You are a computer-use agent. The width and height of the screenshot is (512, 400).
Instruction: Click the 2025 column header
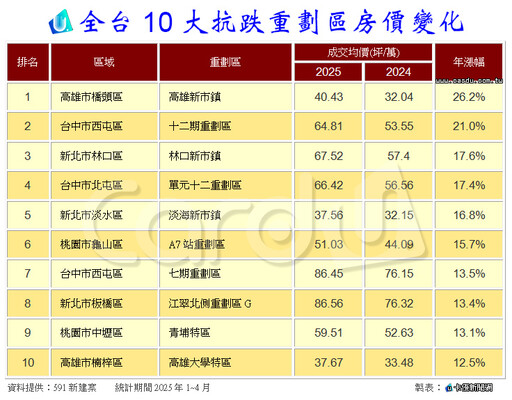(x=328, y=72)
